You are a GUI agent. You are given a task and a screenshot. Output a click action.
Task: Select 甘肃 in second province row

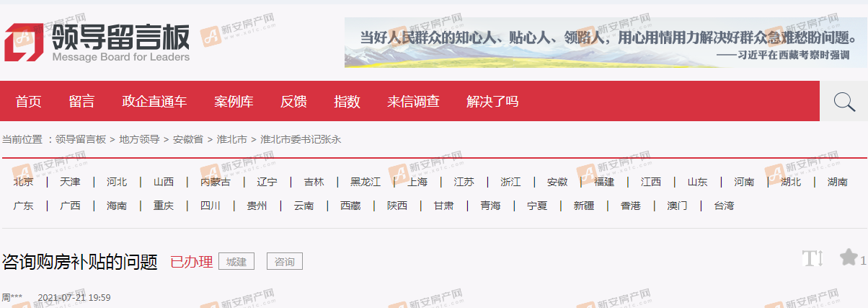[x=444, y=206]
